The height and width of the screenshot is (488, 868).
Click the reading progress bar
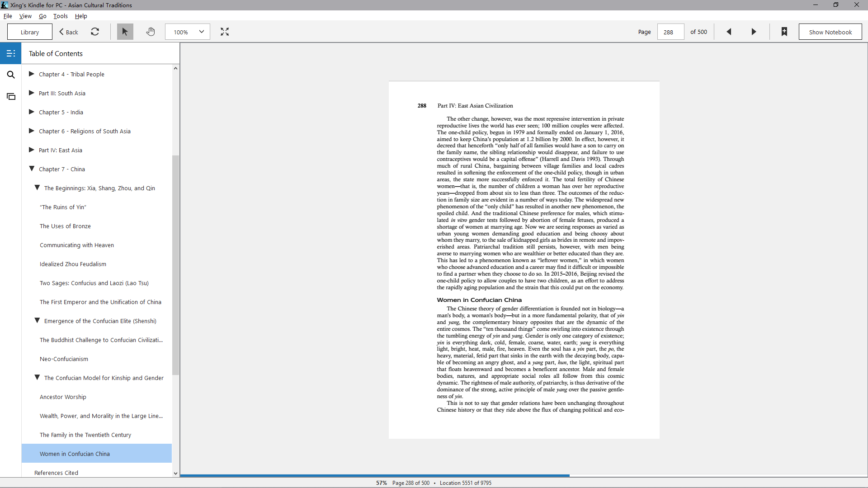tap(524, 475)
